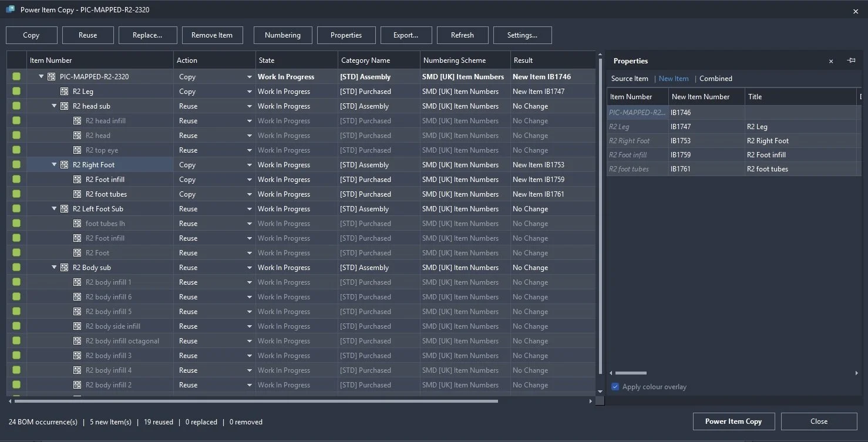Open the Numbering options
Viewport: 868px width, 442px height.
282,35
